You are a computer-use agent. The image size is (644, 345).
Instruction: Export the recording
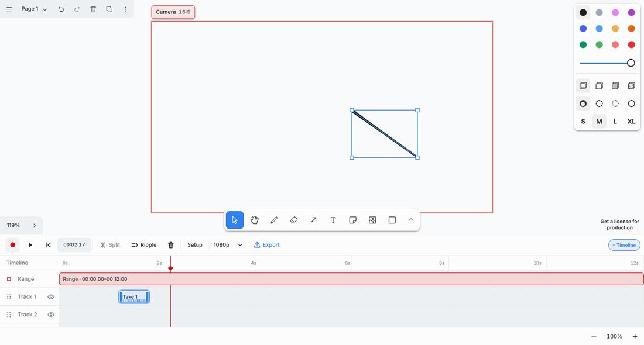point(266,245)
